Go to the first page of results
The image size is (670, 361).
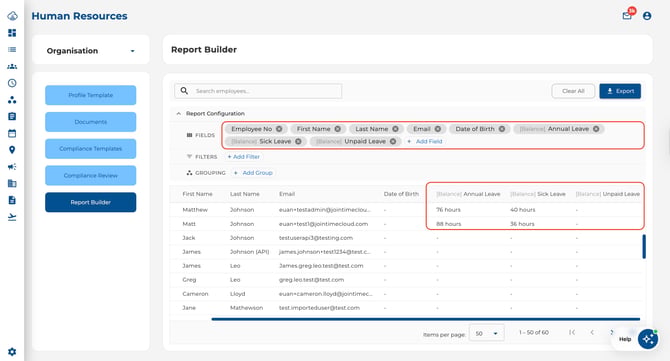point(572,332)
